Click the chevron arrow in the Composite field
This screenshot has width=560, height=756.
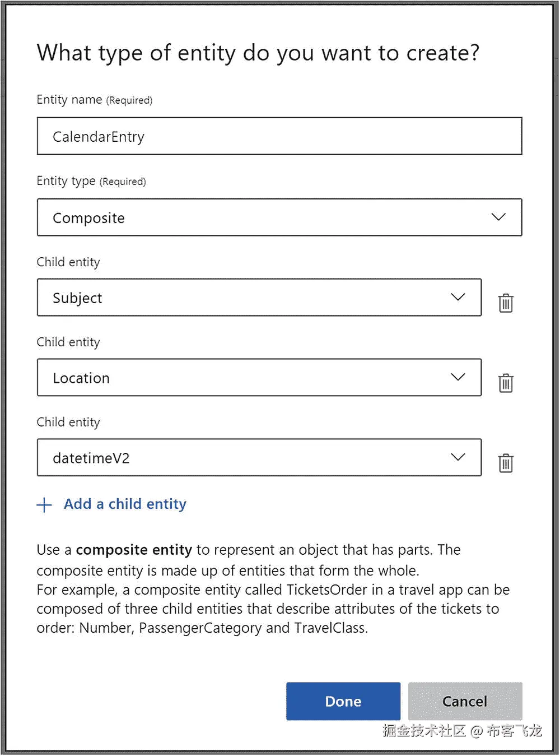pos(498,217)
